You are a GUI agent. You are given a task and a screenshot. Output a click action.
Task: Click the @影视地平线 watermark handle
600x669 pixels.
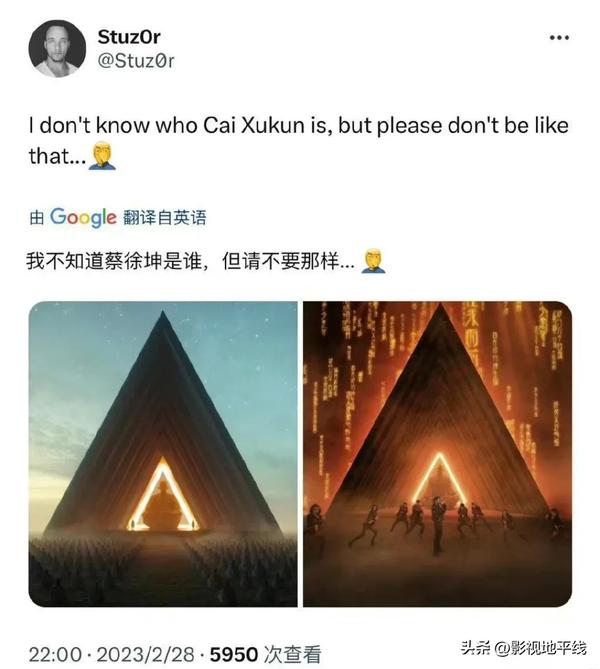tap(540, 648)
